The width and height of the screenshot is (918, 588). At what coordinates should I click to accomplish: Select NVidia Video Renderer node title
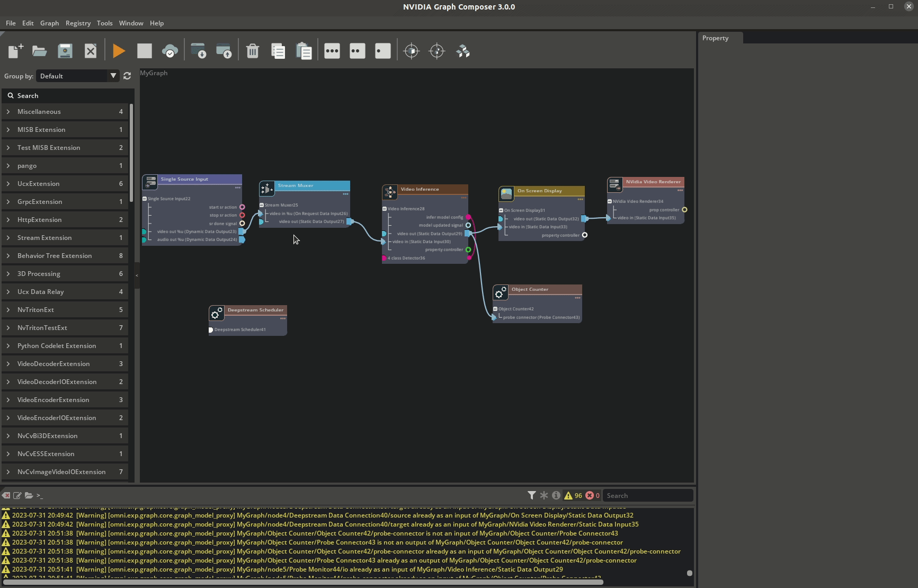tap(653, 182)
